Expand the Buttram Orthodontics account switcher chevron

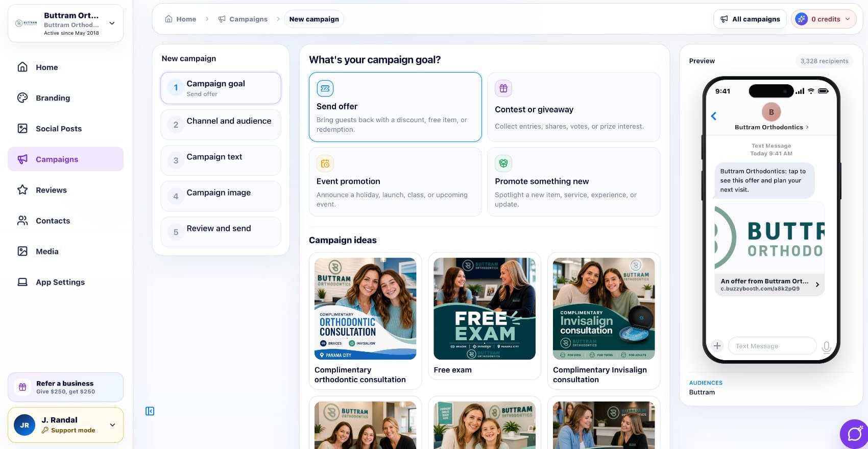[112, 23]
